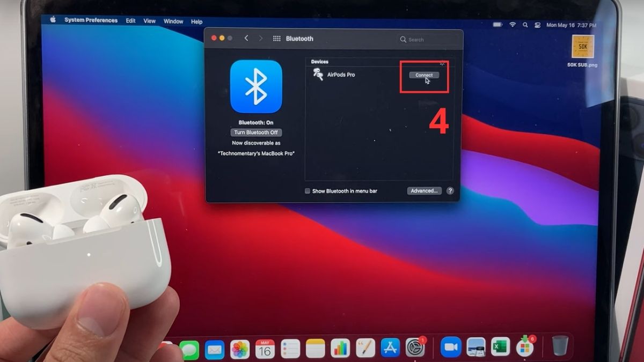Viewport: 644px width, 362px height.
Task: Open Advanced Bluetooth settings
Action: click(423, 190)
